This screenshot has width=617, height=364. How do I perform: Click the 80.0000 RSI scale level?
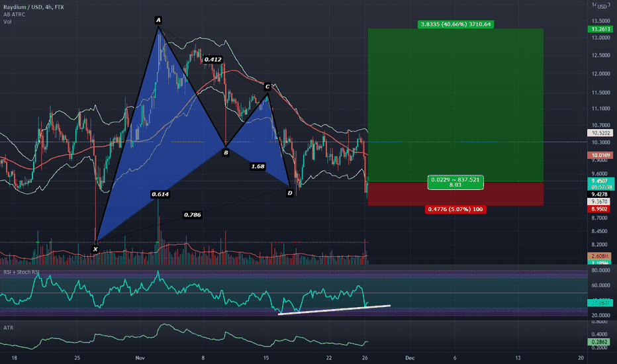[601, 270]
